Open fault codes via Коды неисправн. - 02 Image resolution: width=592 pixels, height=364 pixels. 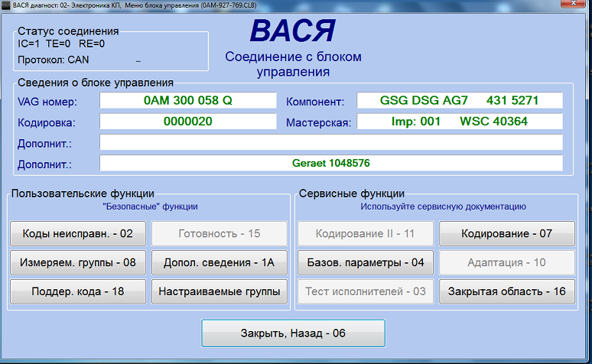pos(78,234)
